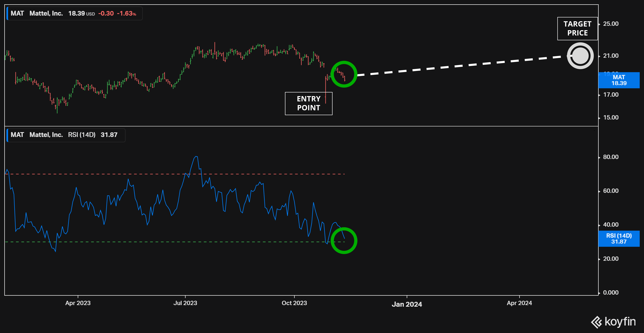Click the 80.00 RSI axis label
644x333 pixels.
coord(610,157)
